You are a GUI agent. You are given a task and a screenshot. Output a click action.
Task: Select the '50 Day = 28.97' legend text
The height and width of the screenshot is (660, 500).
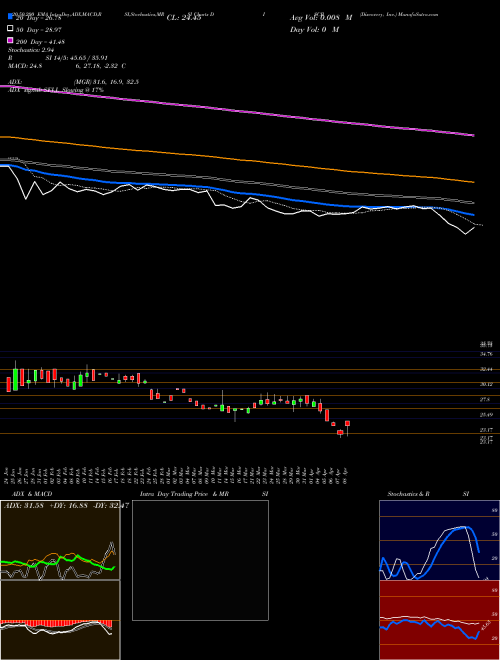[x=39, y=30]
